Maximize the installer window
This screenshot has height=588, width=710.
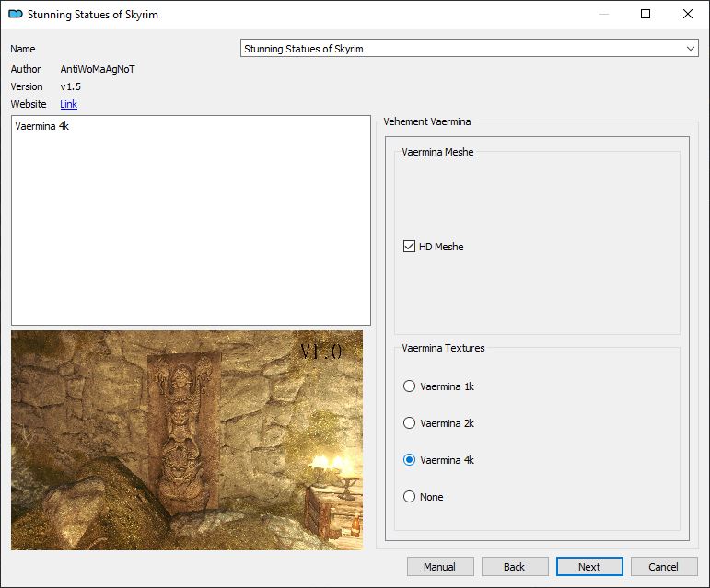(x=646, y=14)
